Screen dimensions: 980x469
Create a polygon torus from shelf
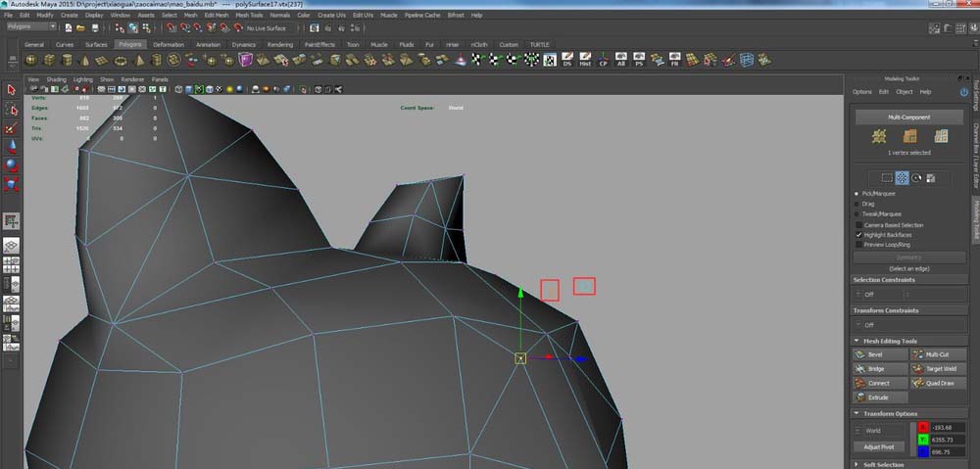(x=121, y=61)
